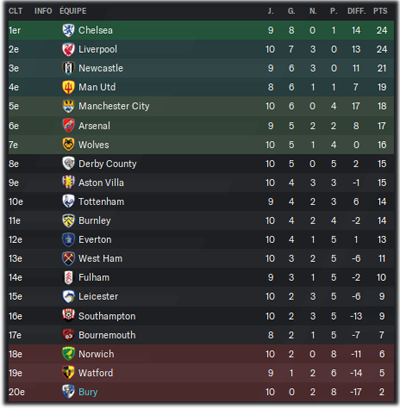Image resolution: width=400 pixels, height=409 pixels.
Task: Click the Chelsea club crest icon
Action: [x=68, y=30]
